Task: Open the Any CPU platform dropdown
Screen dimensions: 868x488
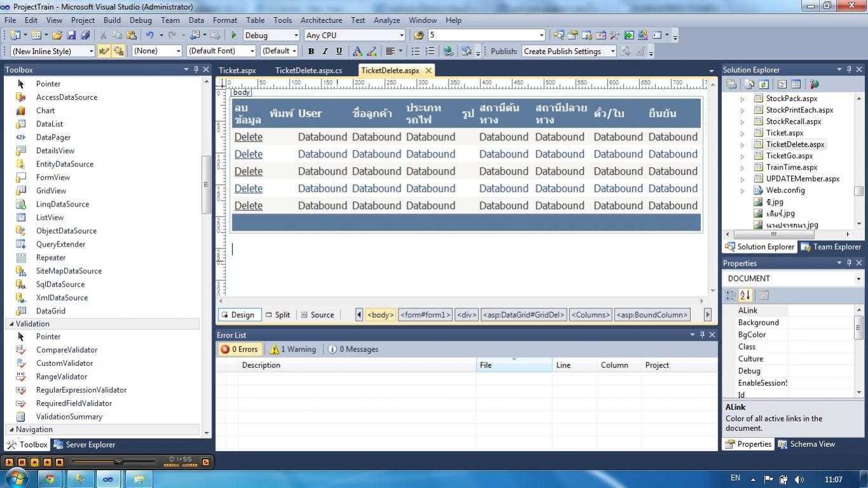Action: tap(401, 36)
